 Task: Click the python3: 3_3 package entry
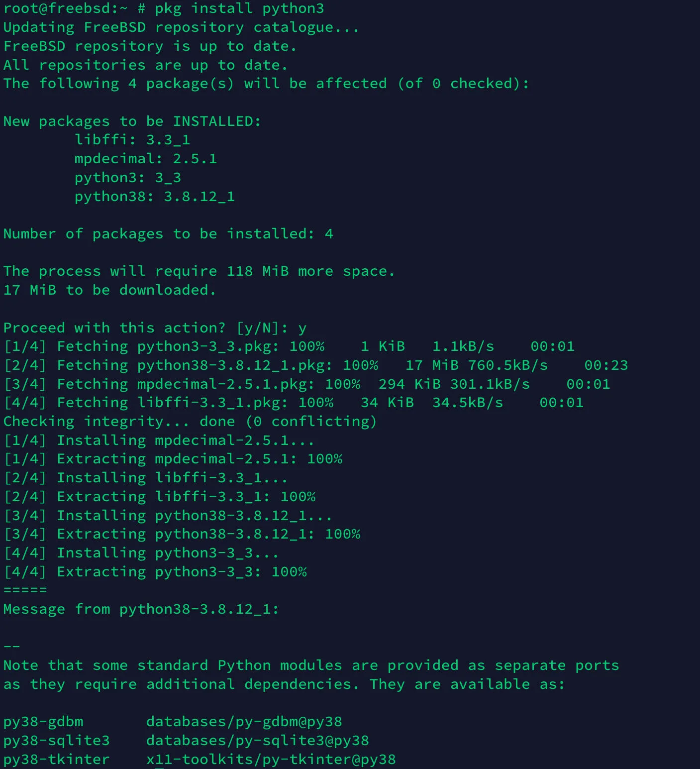[128, 178]
